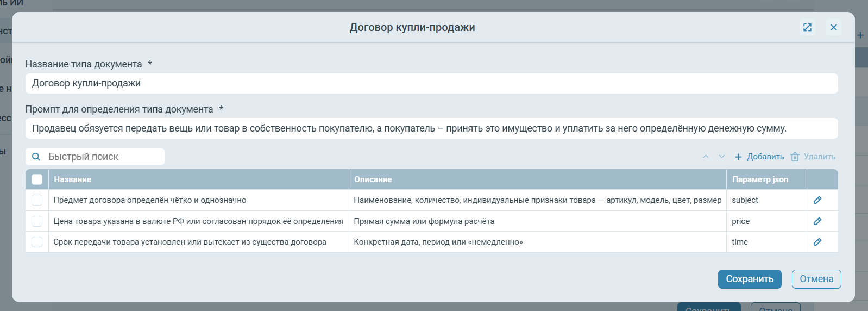Move row down with the down chevron
868x311 pixels.
(x=722, y=157)
